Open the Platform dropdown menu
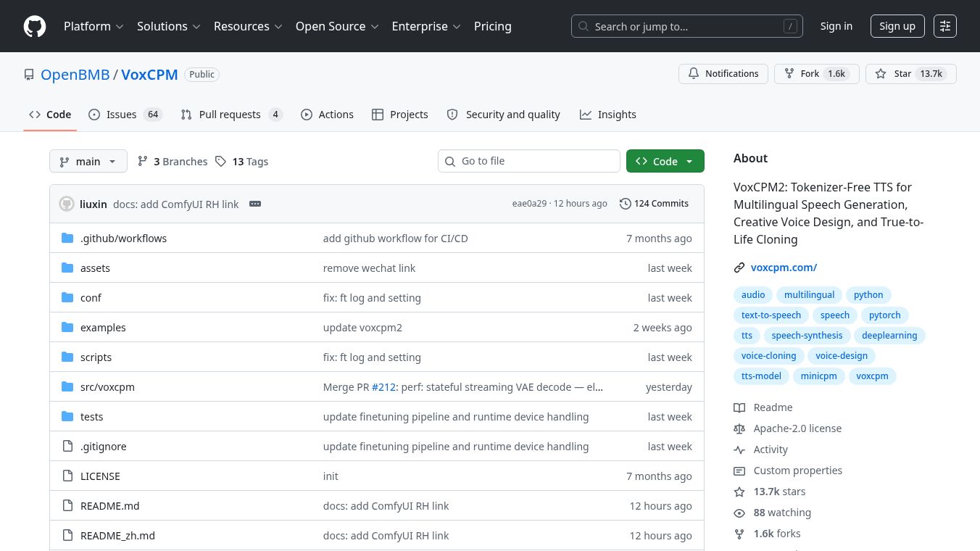The width and height of the screenshot is (980, 551). coord(94,26)
